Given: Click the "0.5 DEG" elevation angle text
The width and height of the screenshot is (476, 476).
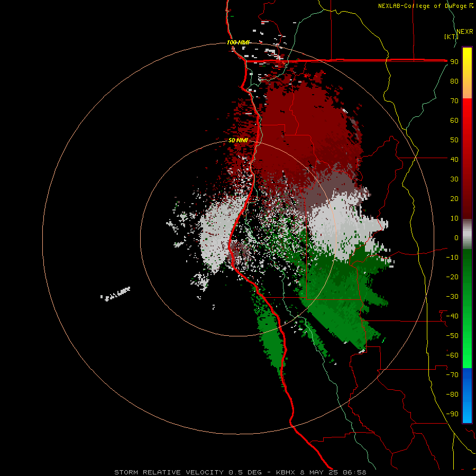Looking at the screenshot, I should click(245, 472).
